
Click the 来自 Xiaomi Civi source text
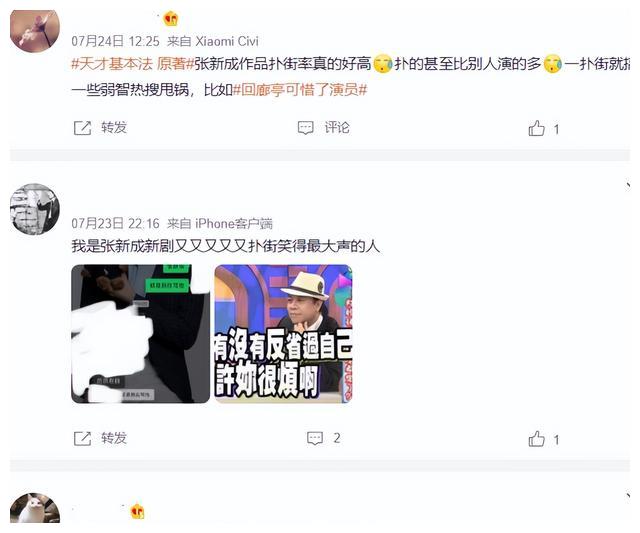point(213,41)
